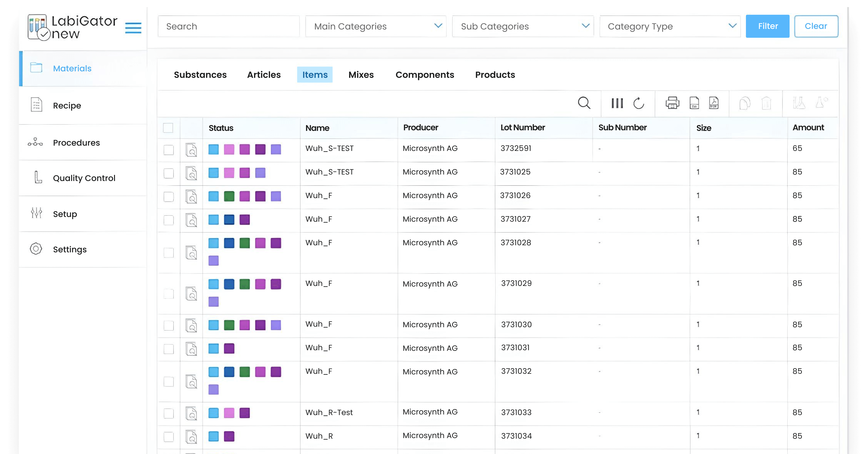Click the Filter button
The image size is (868, 454).
(767, 26)
